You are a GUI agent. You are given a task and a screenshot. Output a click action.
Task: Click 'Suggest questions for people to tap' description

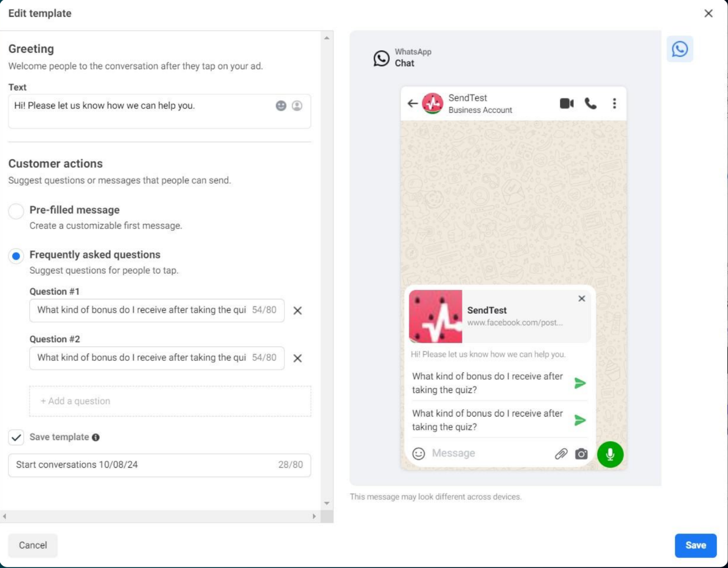point(104,271)
